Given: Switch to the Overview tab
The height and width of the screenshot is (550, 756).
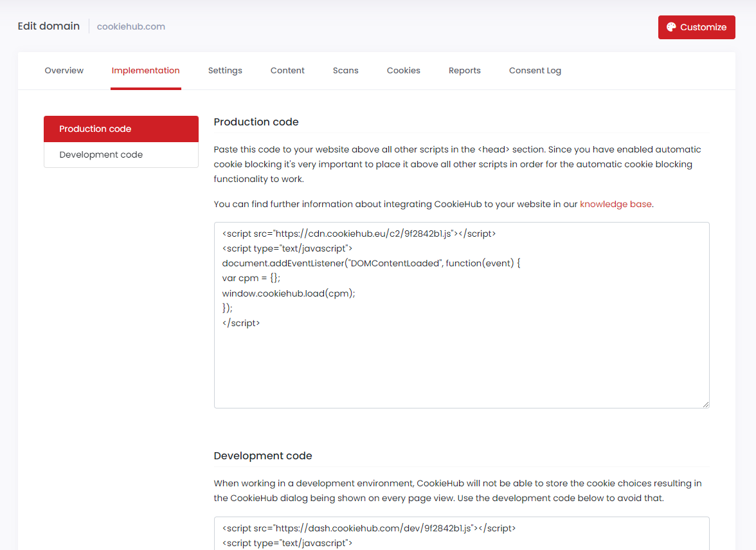Looking at the screenshot, I should point(64,70).
